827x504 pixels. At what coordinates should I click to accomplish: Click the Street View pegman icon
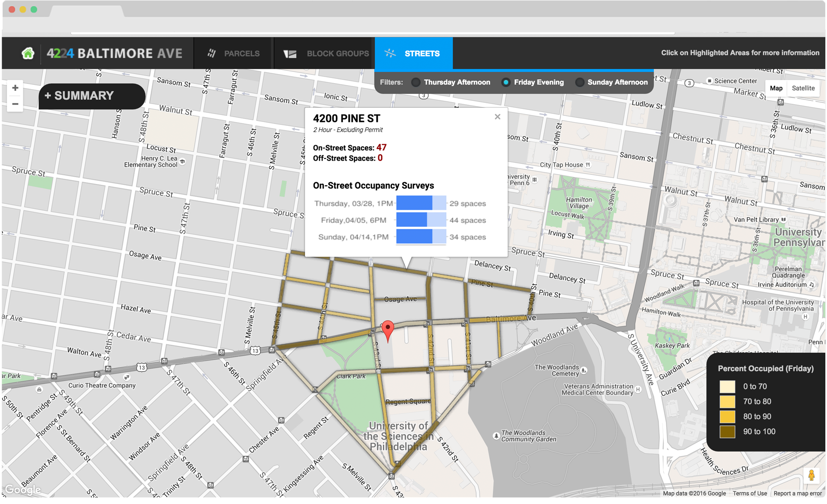811,475
